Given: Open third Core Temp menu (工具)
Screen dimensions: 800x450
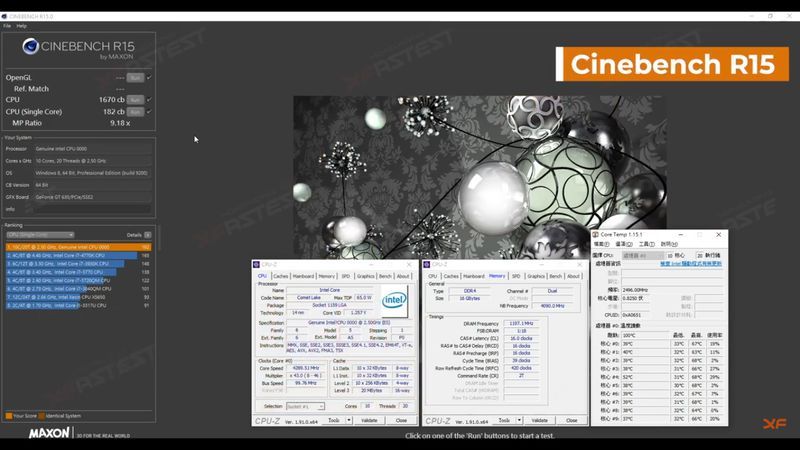Looking at the screenshot, I should coord(646,244).
